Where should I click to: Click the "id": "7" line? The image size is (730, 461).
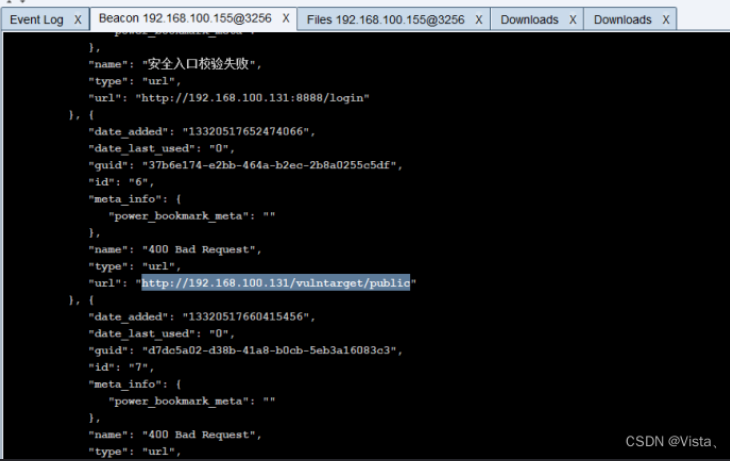point(121,367)
